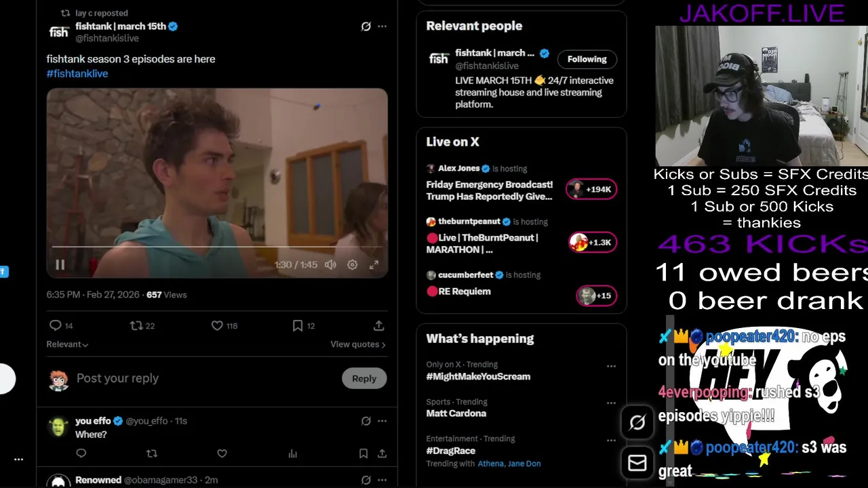Open View quotes link

(358, 344)
